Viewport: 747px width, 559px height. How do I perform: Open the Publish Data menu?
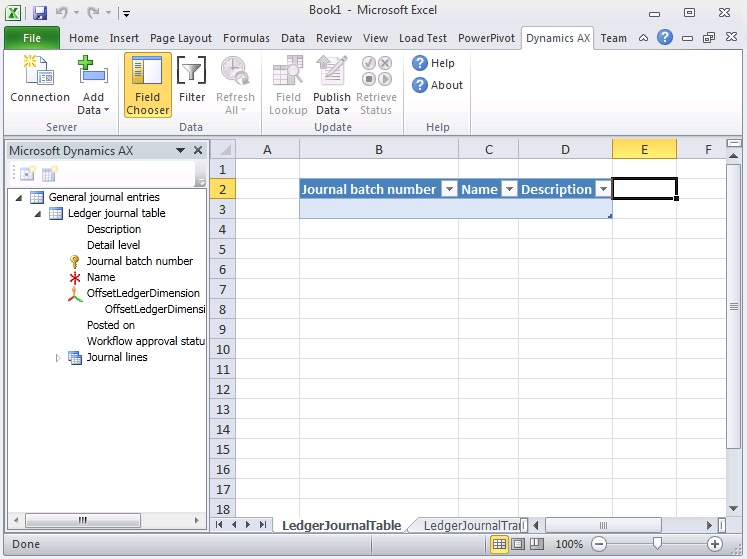click(x=332, y=85)
